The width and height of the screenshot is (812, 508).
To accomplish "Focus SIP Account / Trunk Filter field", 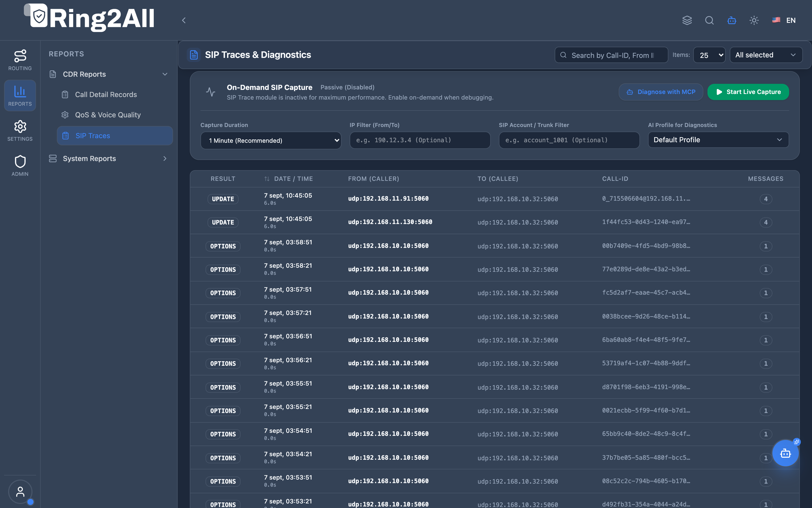I will coord(569,140).
